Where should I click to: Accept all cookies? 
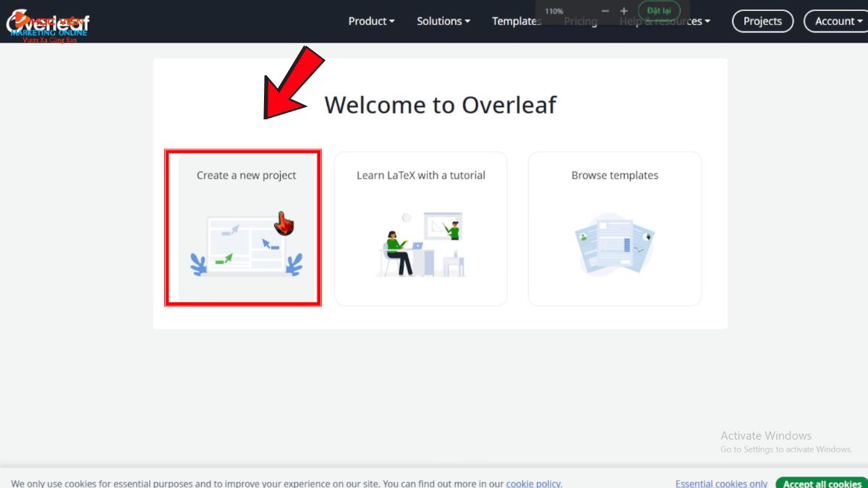click(x=822, y=483)
